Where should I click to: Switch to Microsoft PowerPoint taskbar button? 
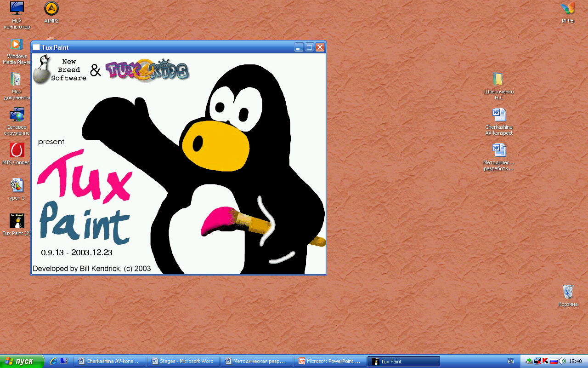[330, 361]
